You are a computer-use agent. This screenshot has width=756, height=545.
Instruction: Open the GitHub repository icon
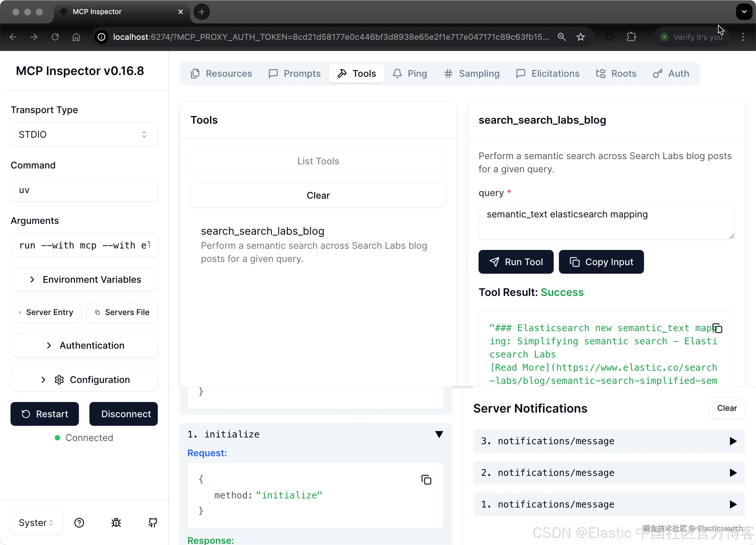tap(153, 522)
